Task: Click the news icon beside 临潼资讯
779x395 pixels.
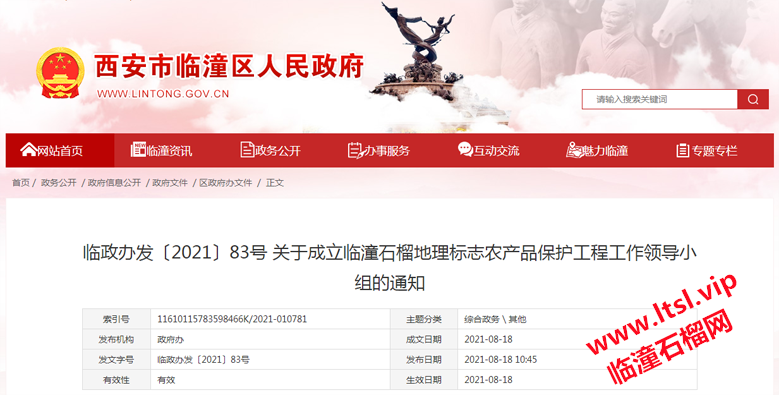Action: (x=138, y=149)
